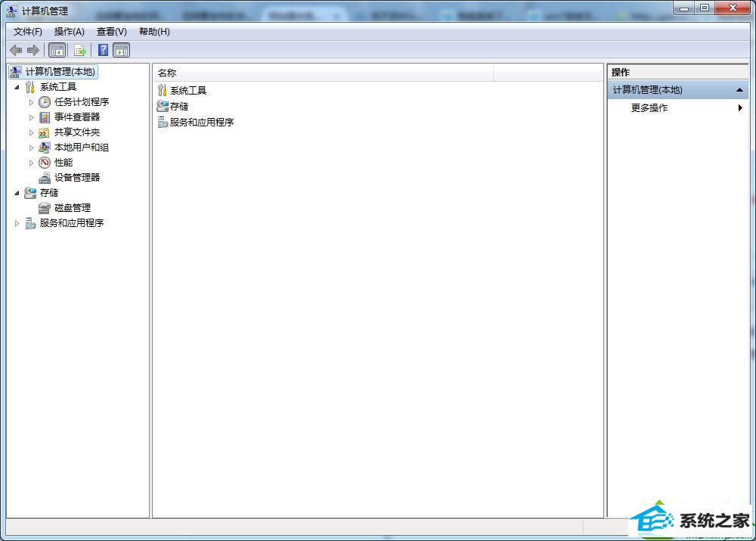Open the 更多操作 submenu arrow
756x541 pixels.
tap(740, 107)
